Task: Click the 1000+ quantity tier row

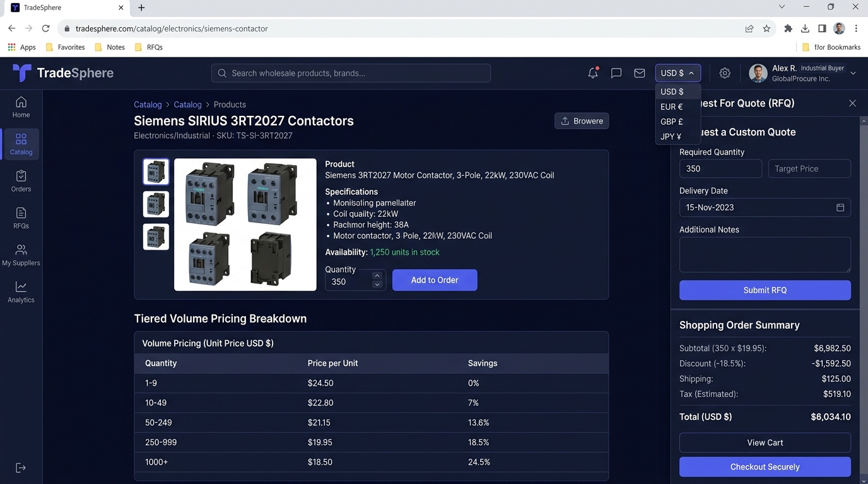Action: pos(371,462)
